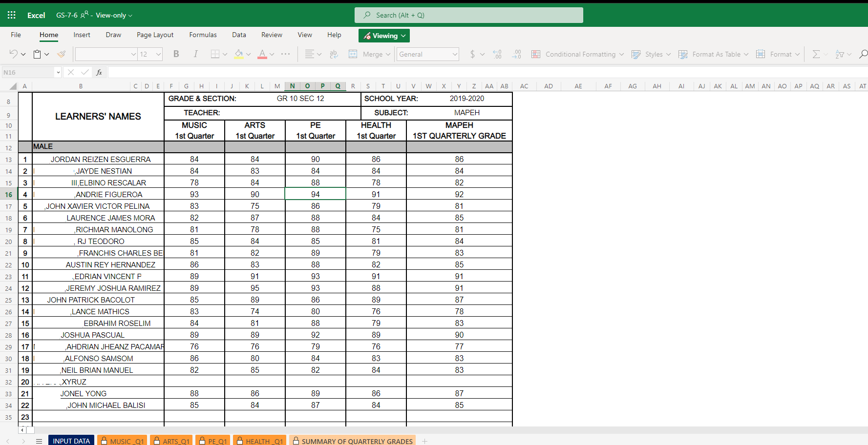Click the Sort and Filter icon
This screenshot has height=445, width=868.
click(840, 54)
